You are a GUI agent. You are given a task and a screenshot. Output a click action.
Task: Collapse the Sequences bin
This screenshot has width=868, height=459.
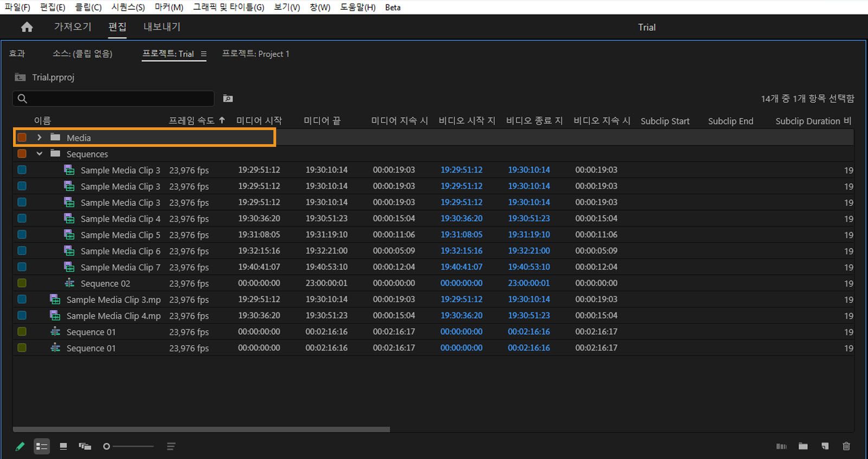point(39,154)
